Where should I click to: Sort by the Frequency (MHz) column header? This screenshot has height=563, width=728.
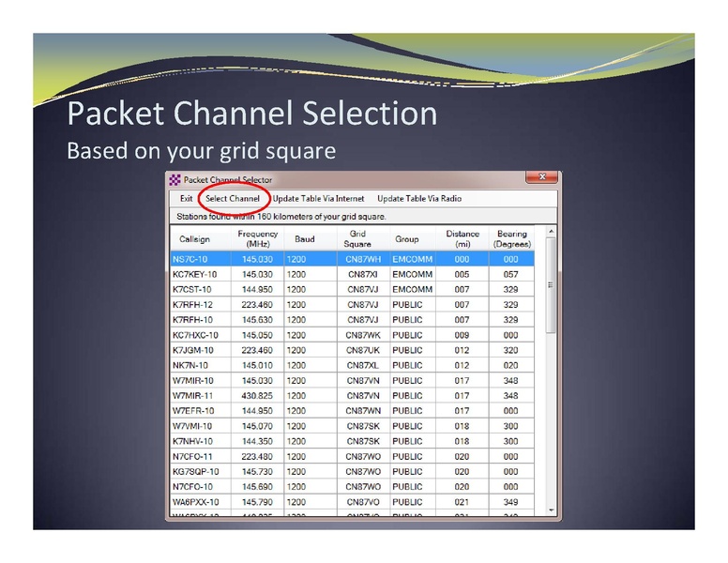[x=257, y=238]
